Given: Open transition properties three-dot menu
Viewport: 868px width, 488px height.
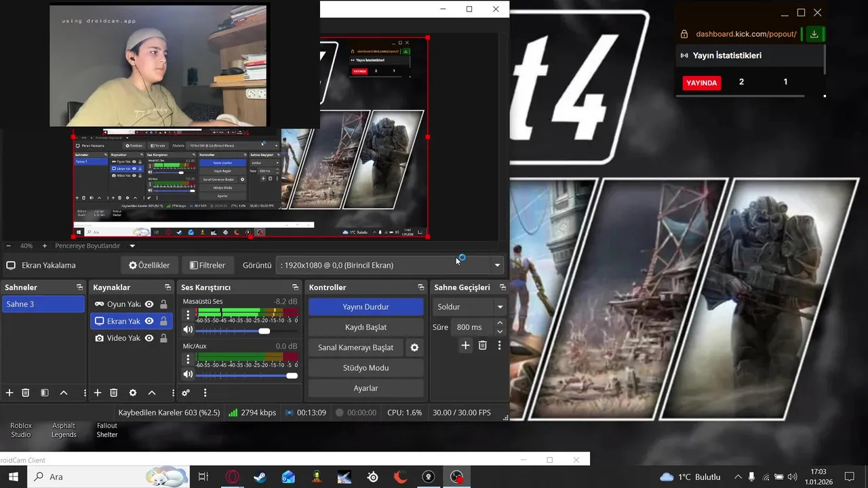Looking at the screenshot, I should (x=500, y=346).
